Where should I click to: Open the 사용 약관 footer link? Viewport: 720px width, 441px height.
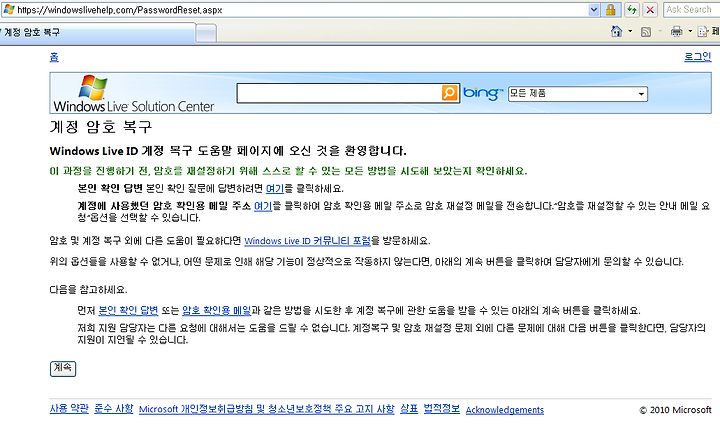point(69,408)
